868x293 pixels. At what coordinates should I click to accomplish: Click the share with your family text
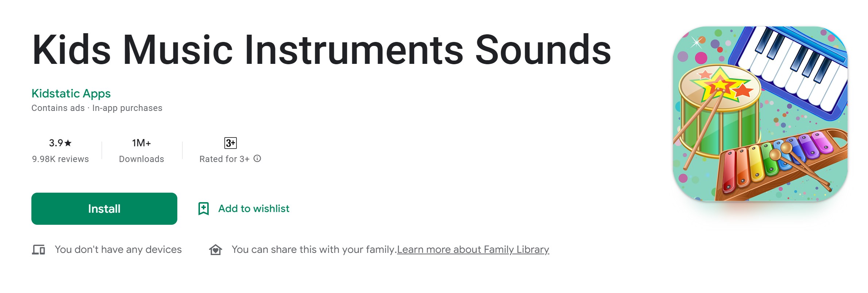point(314,250)
